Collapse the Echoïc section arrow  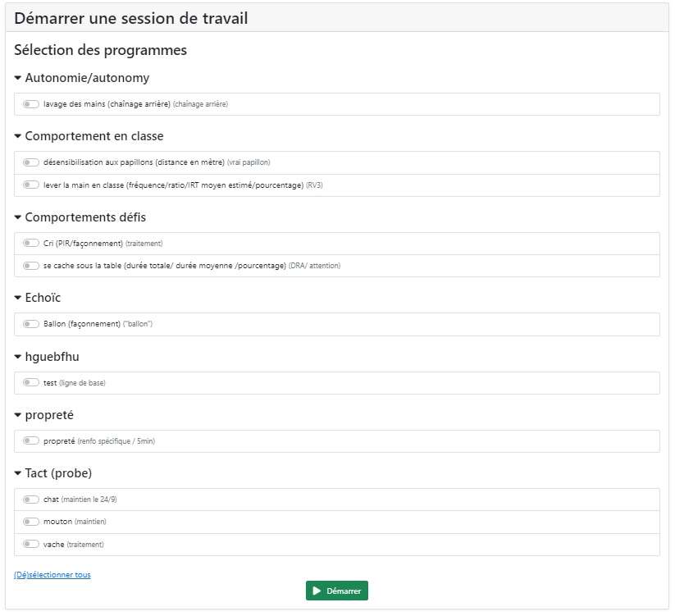[x=18, y=298]
